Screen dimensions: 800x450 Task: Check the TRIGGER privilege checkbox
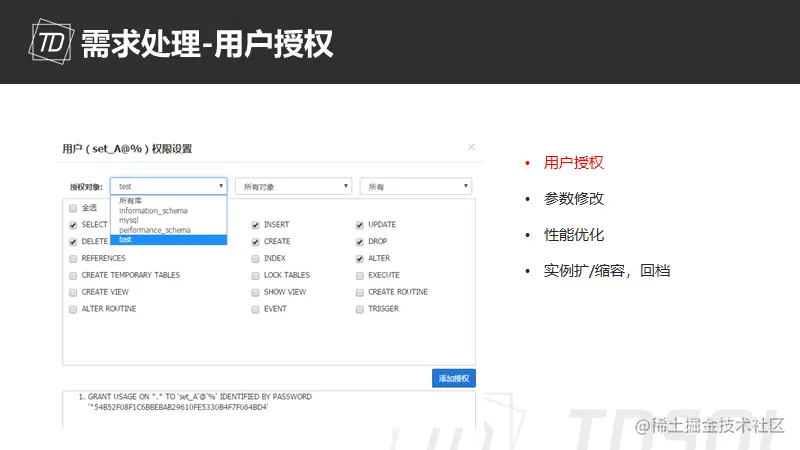point(360,309)
